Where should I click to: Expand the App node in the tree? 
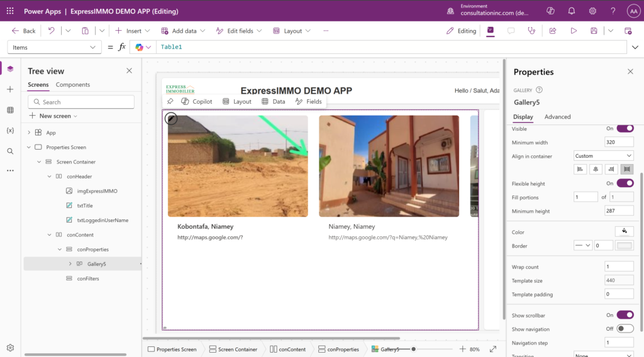29,133
